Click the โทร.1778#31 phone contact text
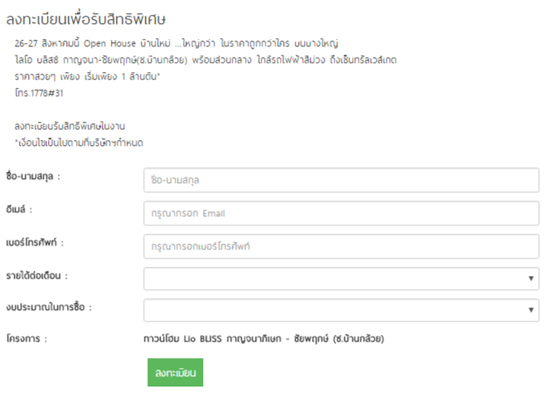Screen dimensions: 550x402 [x=39, y=93]
